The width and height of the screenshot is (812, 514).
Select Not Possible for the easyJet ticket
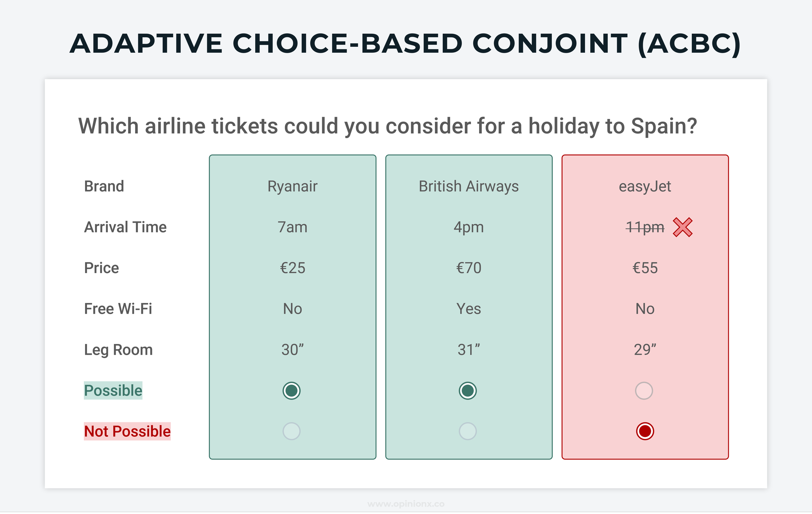coord(645,431)
